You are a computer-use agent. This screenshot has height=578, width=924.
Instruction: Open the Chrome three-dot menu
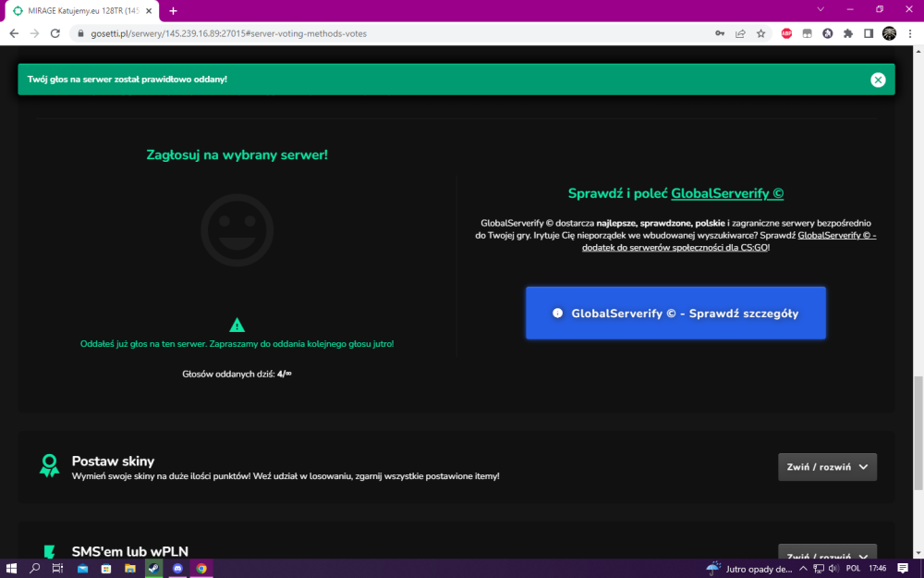(910, 33)
